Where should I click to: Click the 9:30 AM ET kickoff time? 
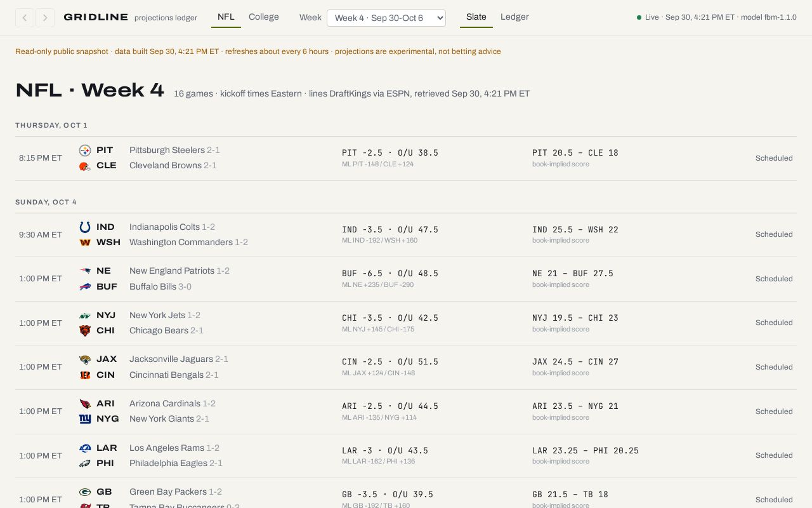[41, 235]
